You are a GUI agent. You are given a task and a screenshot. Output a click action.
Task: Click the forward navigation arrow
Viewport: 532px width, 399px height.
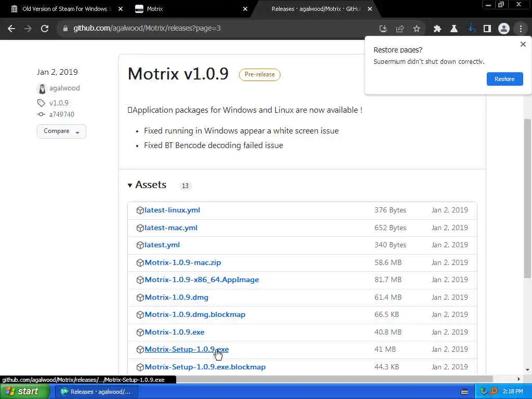tap(28, 29)
